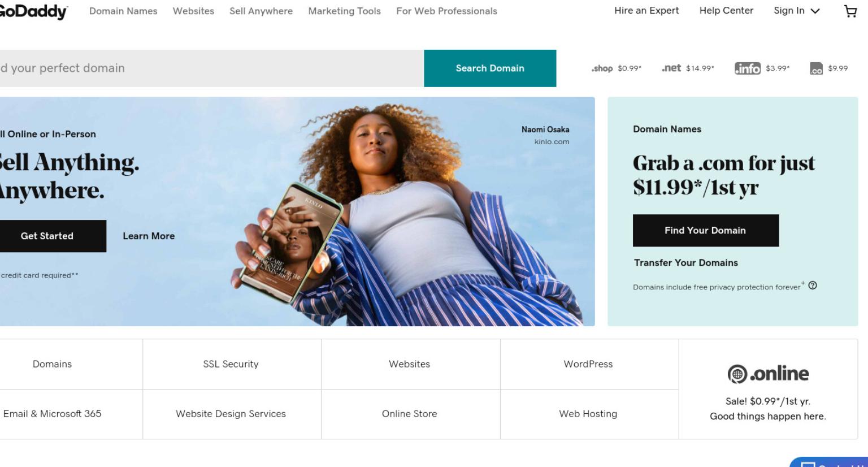This screenshot has width=868, height=467.
Task: Click the Find Your Domain button
Action: coord(706,230)
